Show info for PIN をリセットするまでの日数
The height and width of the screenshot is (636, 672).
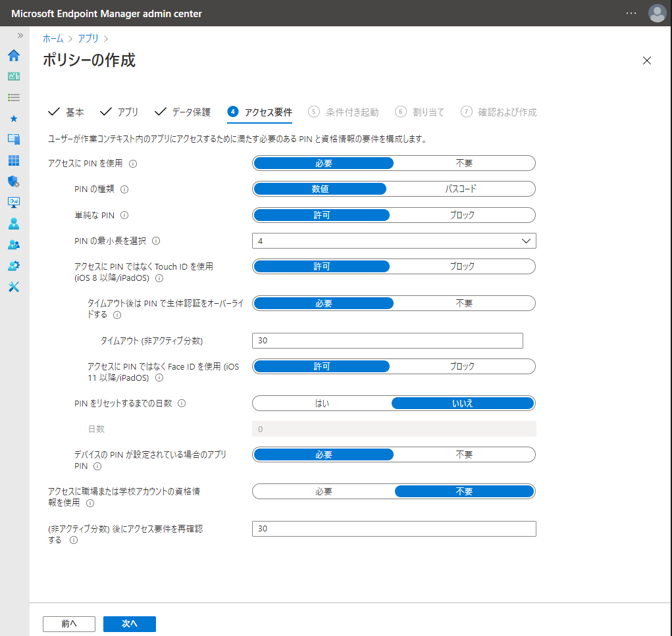click(x=182, y=403)
